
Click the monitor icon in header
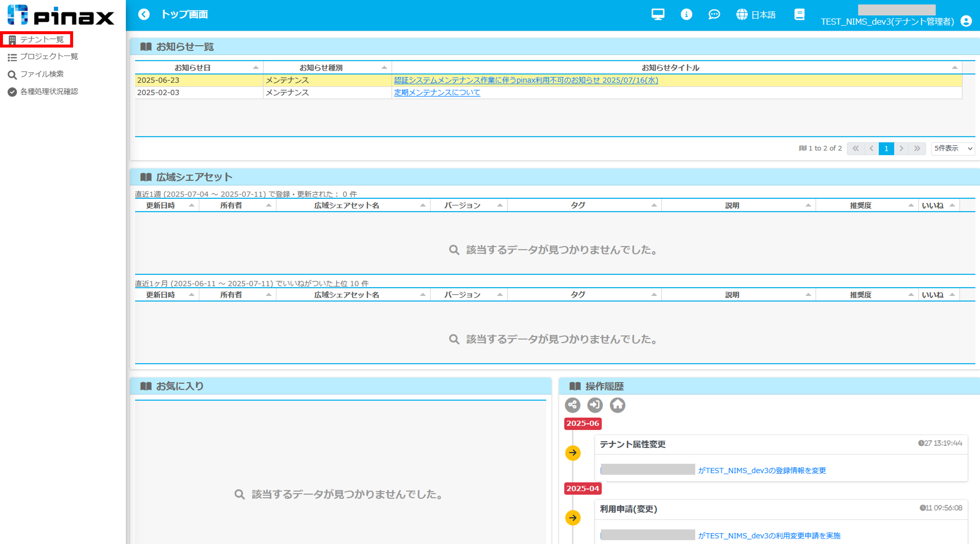(x=658, y=15)
